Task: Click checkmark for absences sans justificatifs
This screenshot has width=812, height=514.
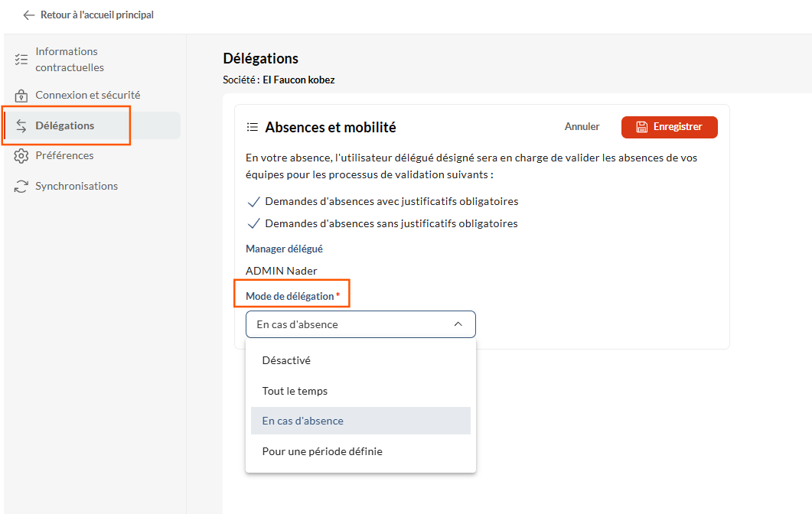Action: pos(253,224)
